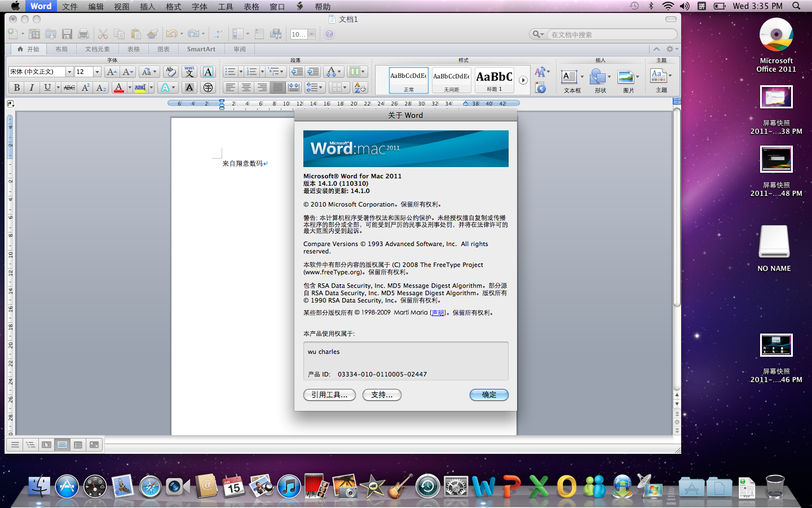This screenshot has height=508, width=812.
Task: Open the underline style dropdown arrow
Action: coord(58,87)
